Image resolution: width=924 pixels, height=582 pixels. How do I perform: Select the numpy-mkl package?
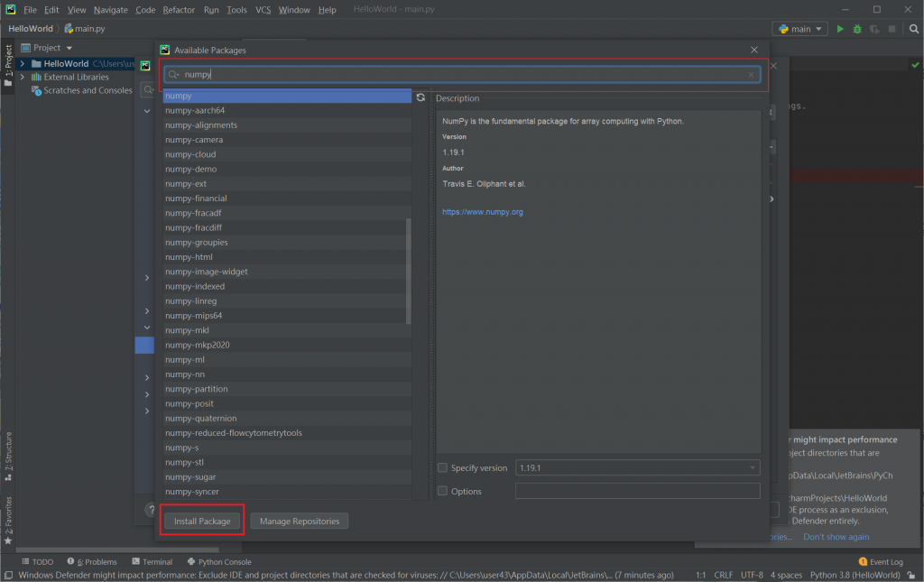coord(287,330)
